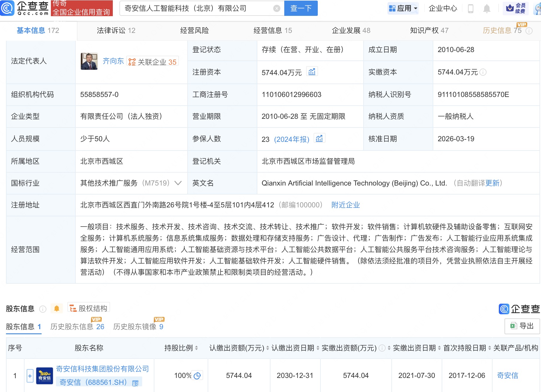Screen dimensions: 541x392
Task: Click the Qichacha logo icon
Action: 7,8
